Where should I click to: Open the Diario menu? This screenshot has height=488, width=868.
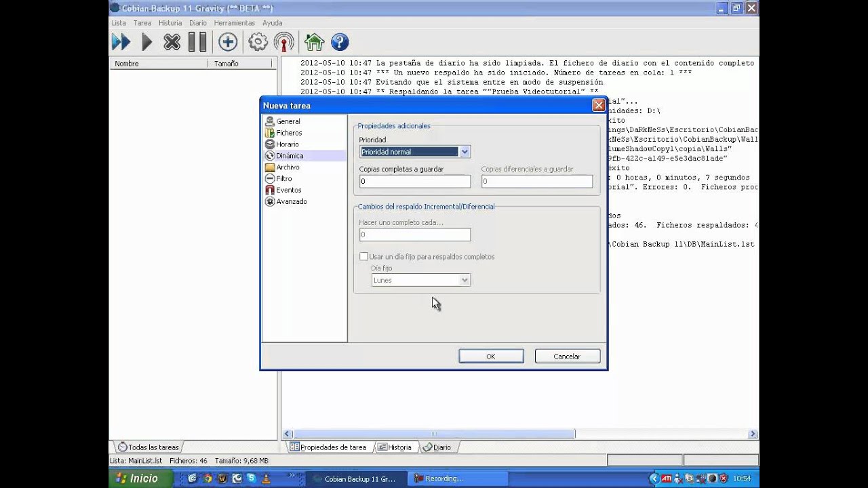click(x=198, y=23)
